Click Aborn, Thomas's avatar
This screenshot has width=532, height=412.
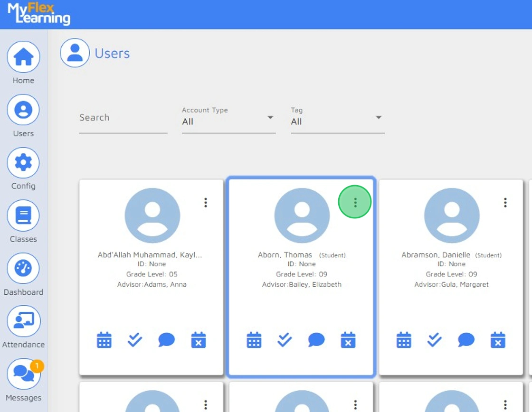click(x=302, y=215)
